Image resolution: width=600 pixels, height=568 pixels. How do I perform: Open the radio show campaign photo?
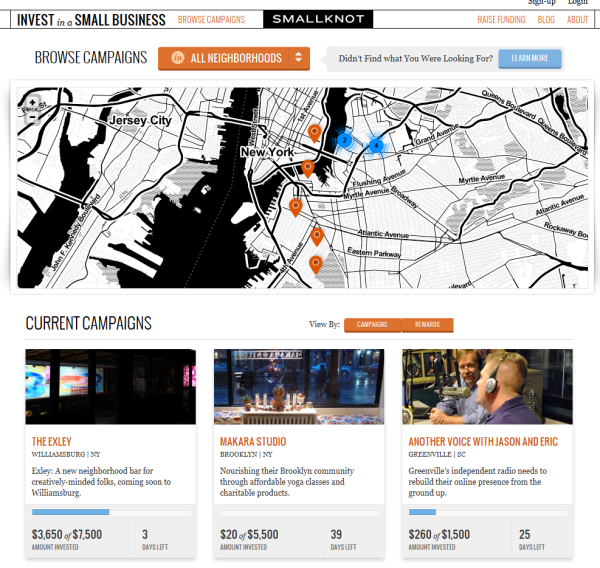(487, 387)
